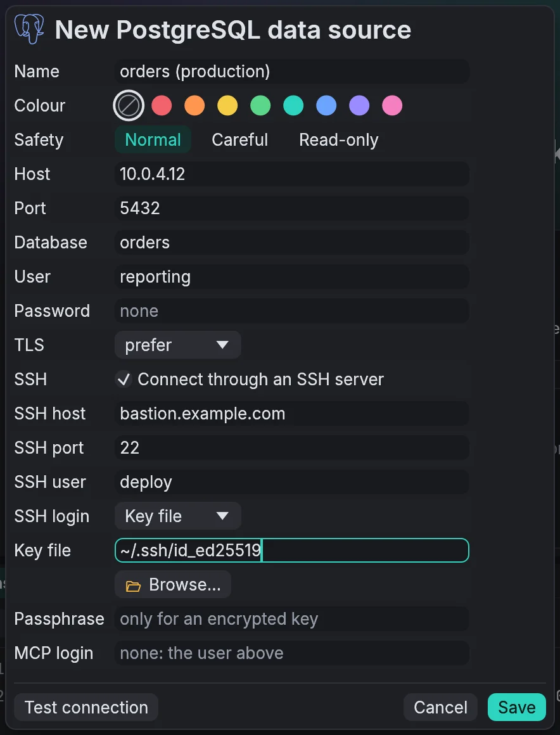
Task: Click the Passphrase label
Action: [x=60, y=619]
